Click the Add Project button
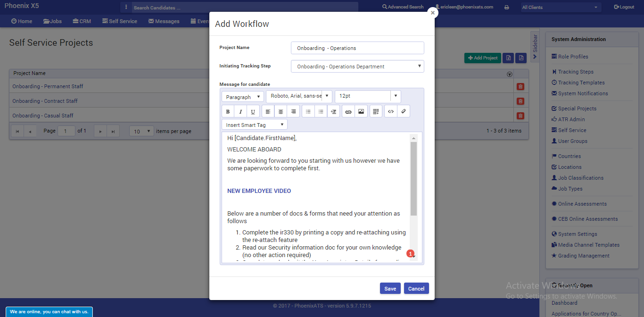 coord(483,58)
